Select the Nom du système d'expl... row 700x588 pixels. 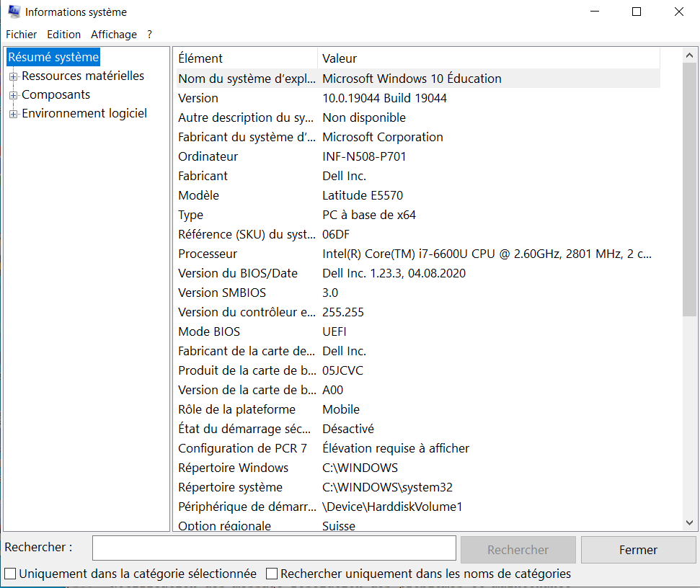(x=418, y=79)
